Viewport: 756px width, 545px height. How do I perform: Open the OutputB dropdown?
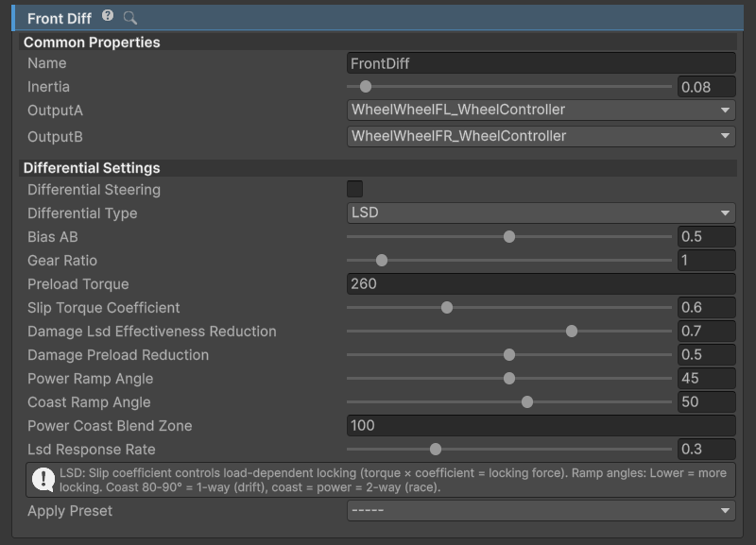(541, 136)
